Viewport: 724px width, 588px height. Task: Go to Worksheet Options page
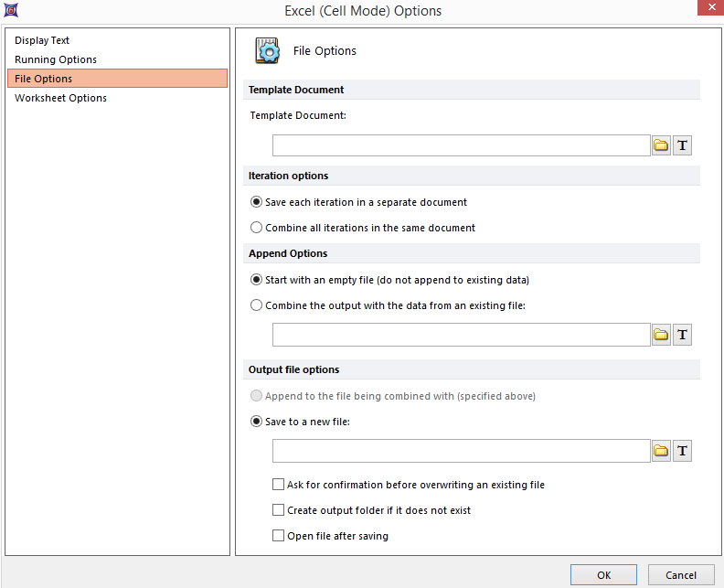(60, 98)
